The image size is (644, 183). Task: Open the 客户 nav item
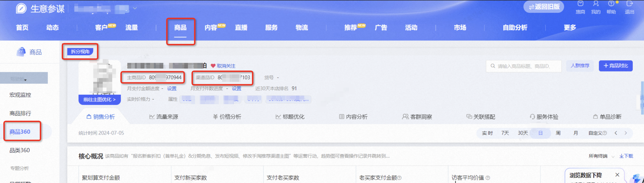tap(101, 27)
